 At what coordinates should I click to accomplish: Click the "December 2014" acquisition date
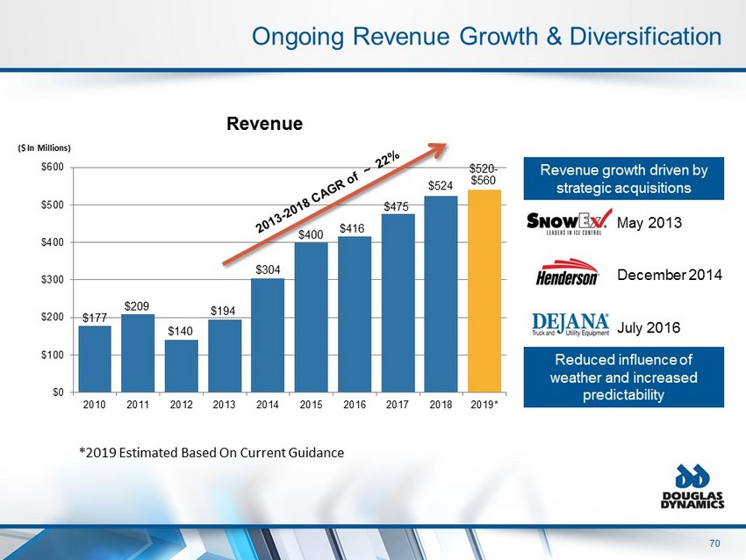[671, 275]
